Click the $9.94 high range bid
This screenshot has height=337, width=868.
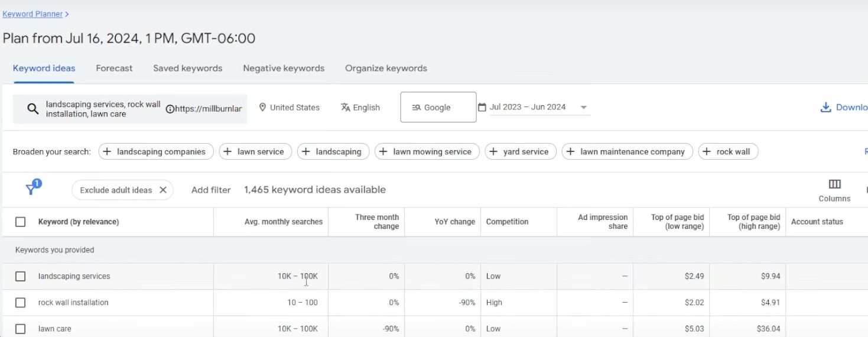tap(771, 276)
